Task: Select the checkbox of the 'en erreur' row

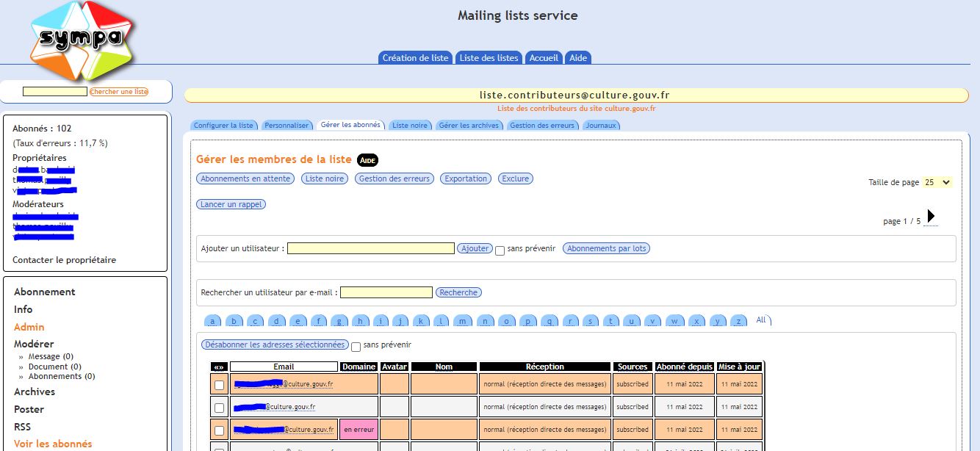Action: click(x=219, y=430)
